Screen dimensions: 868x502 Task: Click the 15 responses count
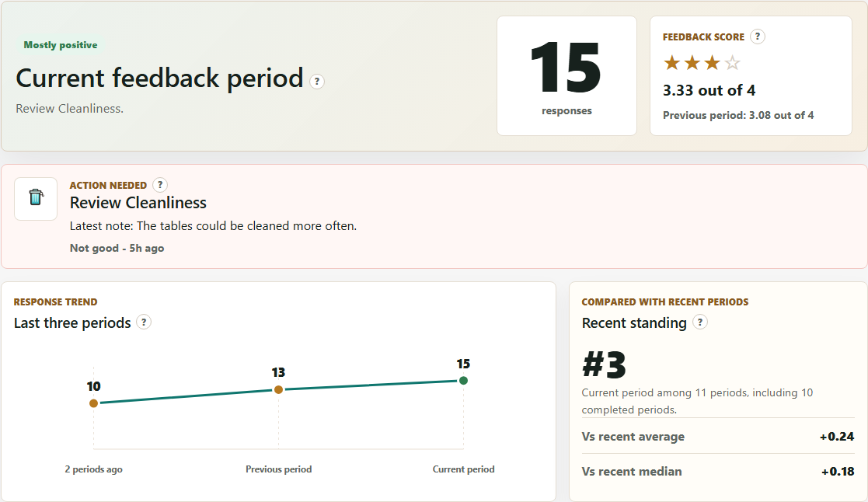point(566,68)
